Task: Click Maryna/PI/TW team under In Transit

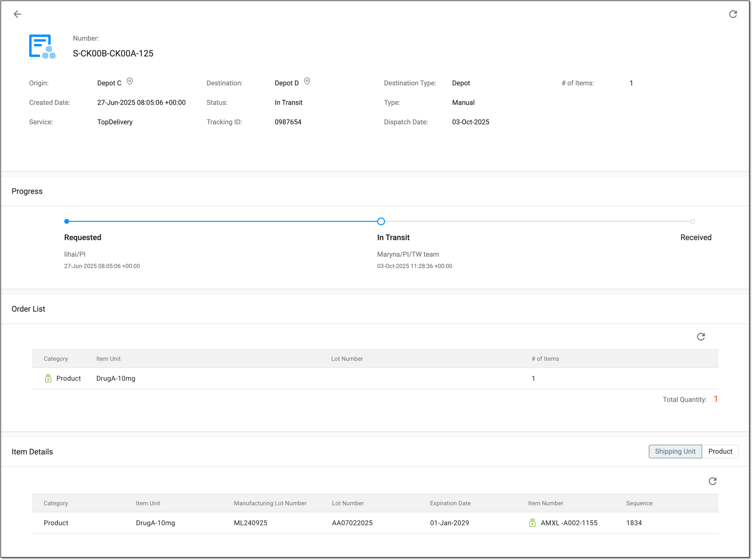Action: pos(408,254)
